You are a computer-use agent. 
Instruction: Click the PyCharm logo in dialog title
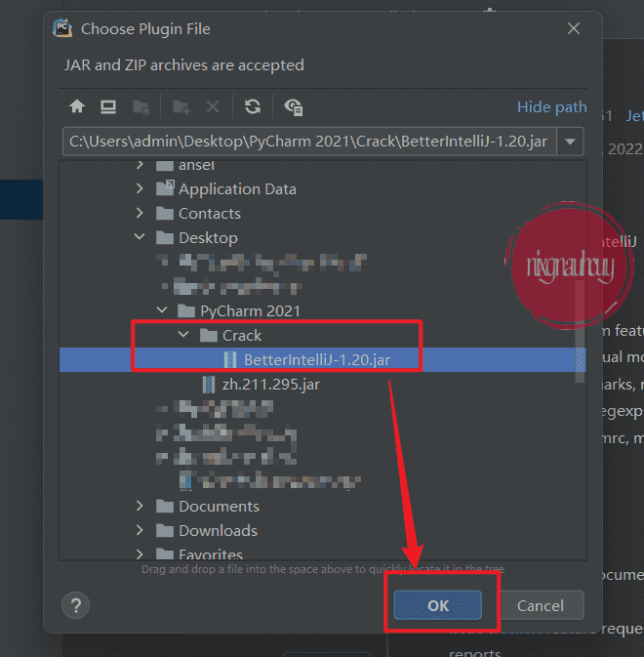click(62, 28)
